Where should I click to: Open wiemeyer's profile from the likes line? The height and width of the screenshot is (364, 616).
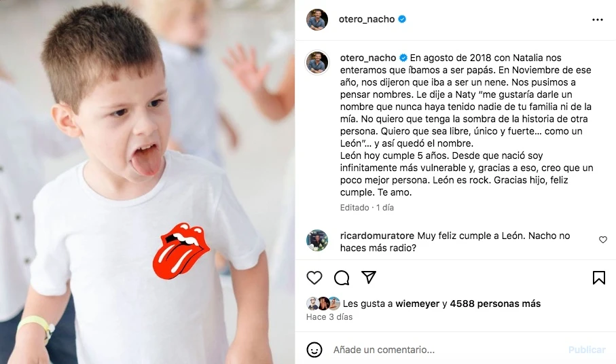point(417,304)
